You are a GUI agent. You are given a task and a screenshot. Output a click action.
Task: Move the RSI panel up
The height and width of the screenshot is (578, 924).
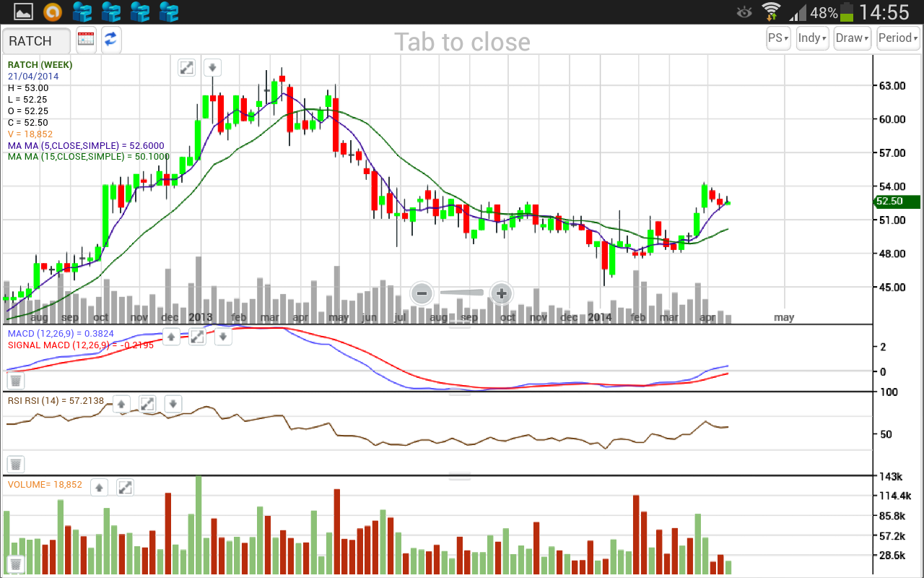pos(121,404)
